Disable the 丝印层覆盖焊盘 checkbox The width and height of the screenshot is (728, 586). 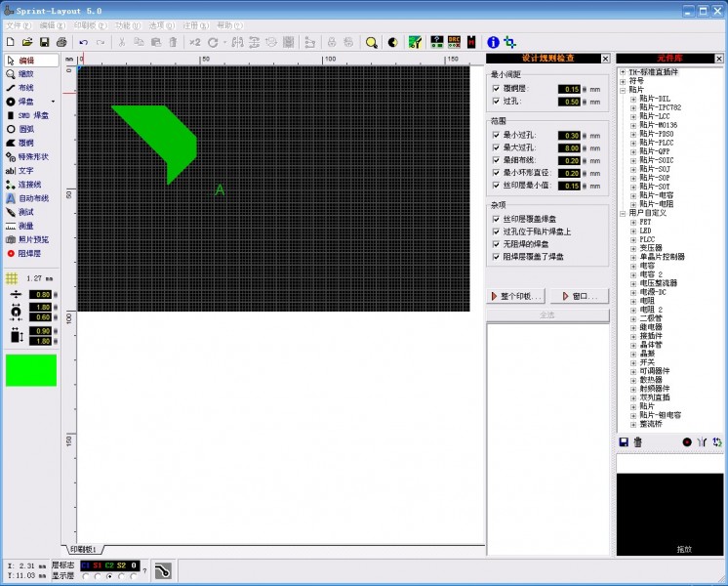(x=496, y=219)
